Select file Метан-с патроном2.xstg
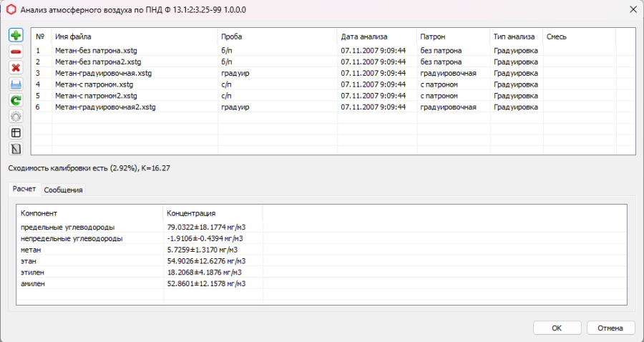Viewport: 644px width, 342px height. pos(96,96)
